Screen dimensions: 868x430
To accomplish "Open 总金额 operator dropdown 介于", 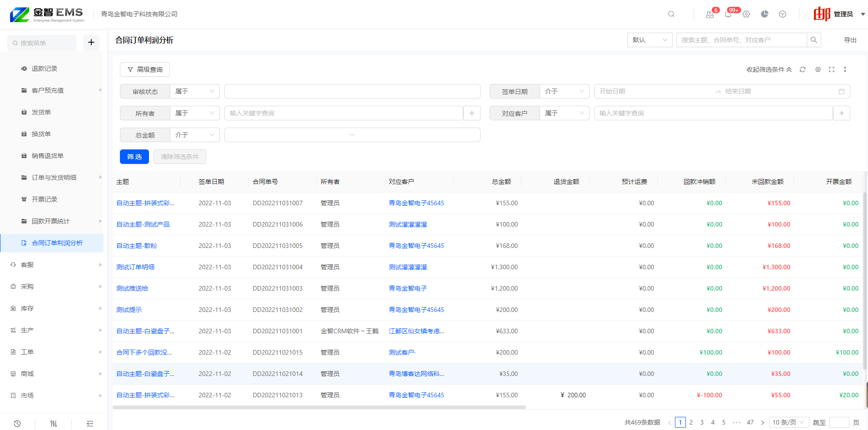I will click(x=195, y=135).
